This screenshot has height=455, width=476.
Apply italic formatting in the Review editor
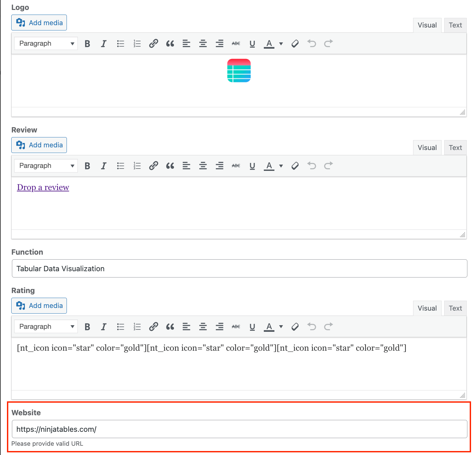104,166
